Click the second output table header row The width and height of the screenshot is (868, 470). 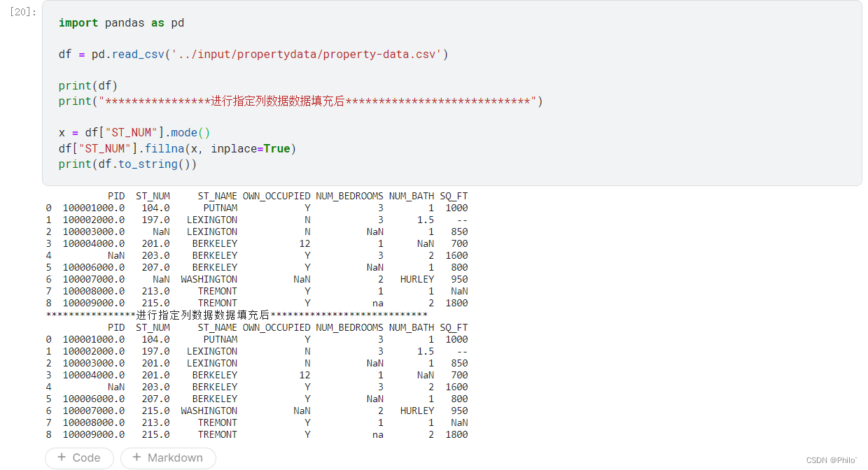pyautogui.click(x=288, y=327)
